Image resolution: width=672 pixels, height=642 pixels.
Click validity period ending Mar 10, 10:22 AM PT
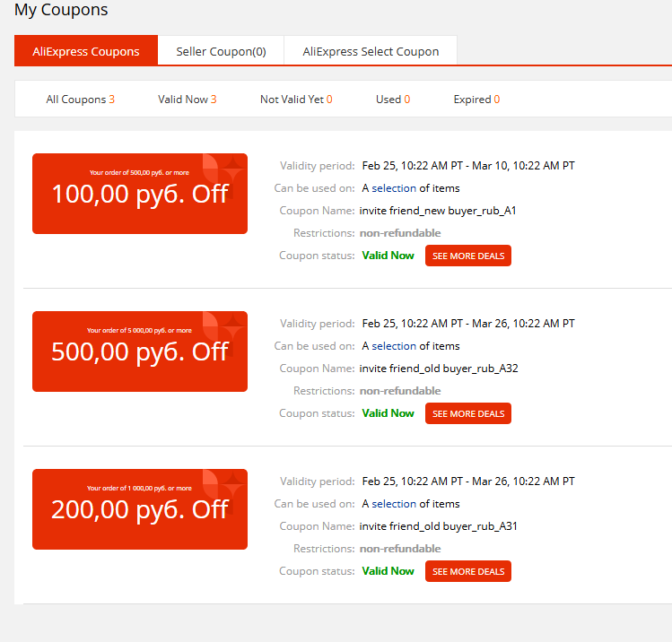[468, 166]
